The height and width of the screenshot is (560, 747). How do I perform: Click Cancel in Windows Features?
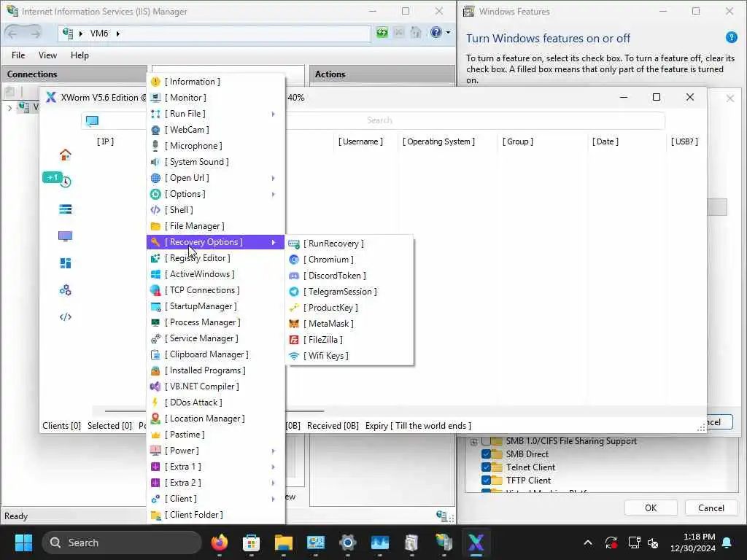tap(711, 508)
